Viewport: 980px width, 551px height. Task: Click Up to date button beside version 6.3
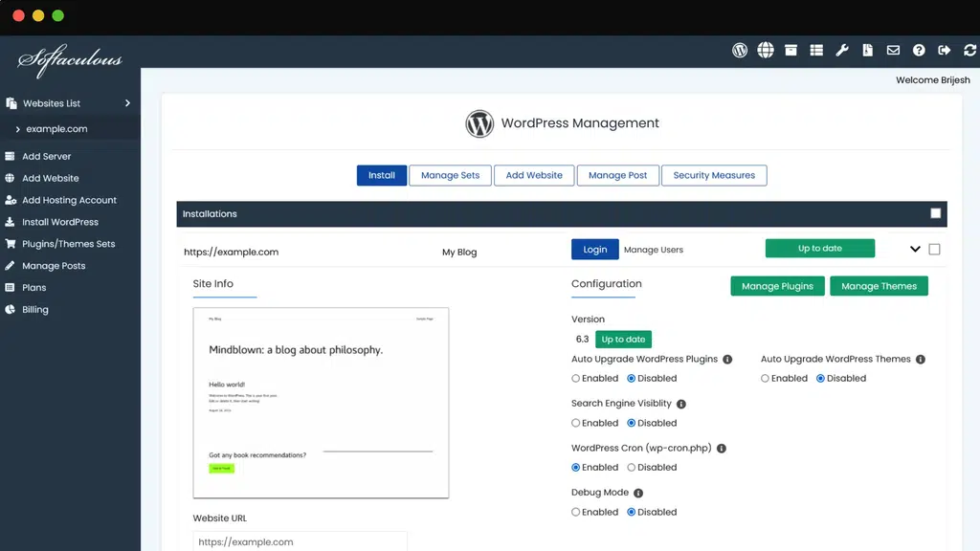click(623, 340)
